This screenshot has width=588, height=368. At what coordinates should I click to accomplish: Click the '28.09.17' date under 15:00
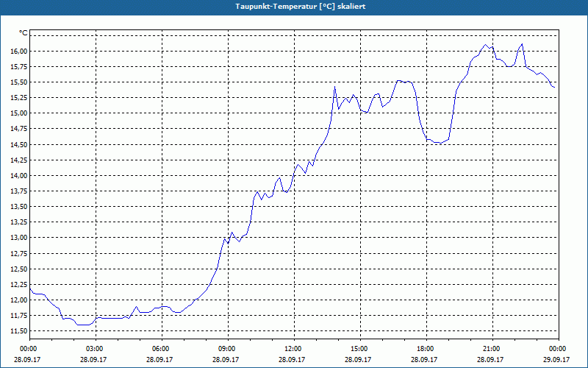(x=359, y=359)
